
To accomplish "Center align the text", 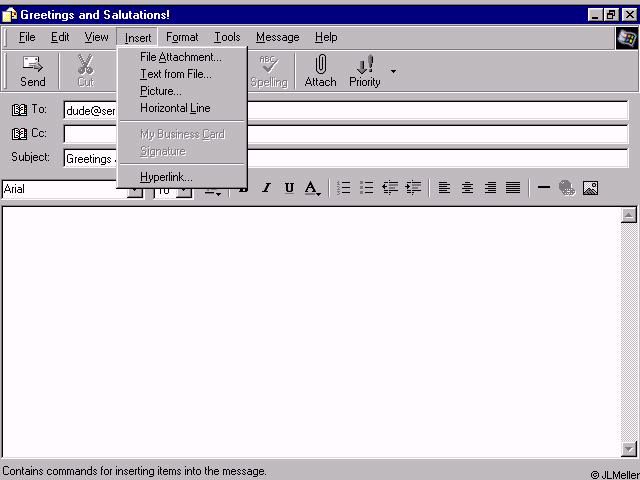I will coord(467,188).
